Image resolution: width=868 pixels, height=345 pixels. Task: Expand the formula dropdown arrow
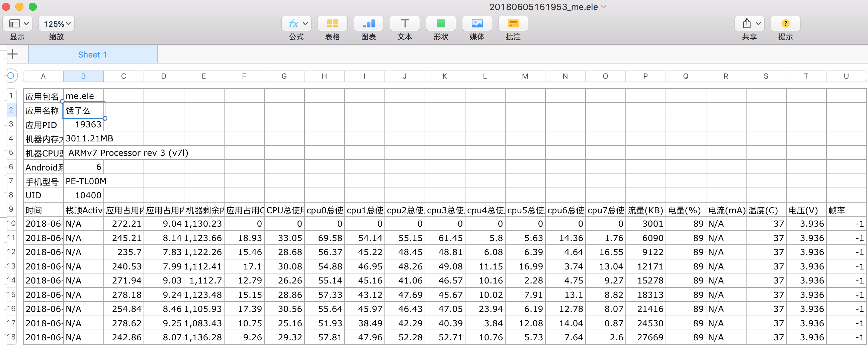point(305,23)
